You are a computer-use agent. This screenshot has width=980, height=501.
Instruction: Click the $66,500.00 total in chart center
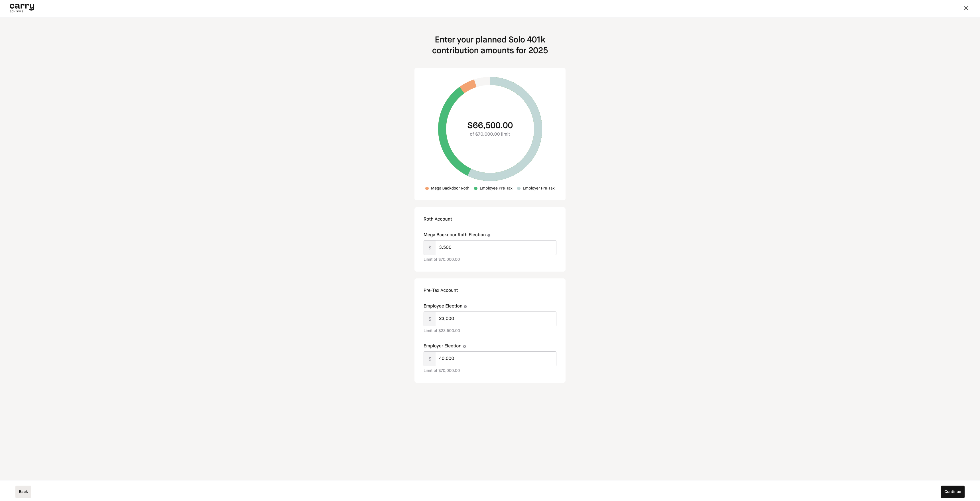tap(490, 125)
